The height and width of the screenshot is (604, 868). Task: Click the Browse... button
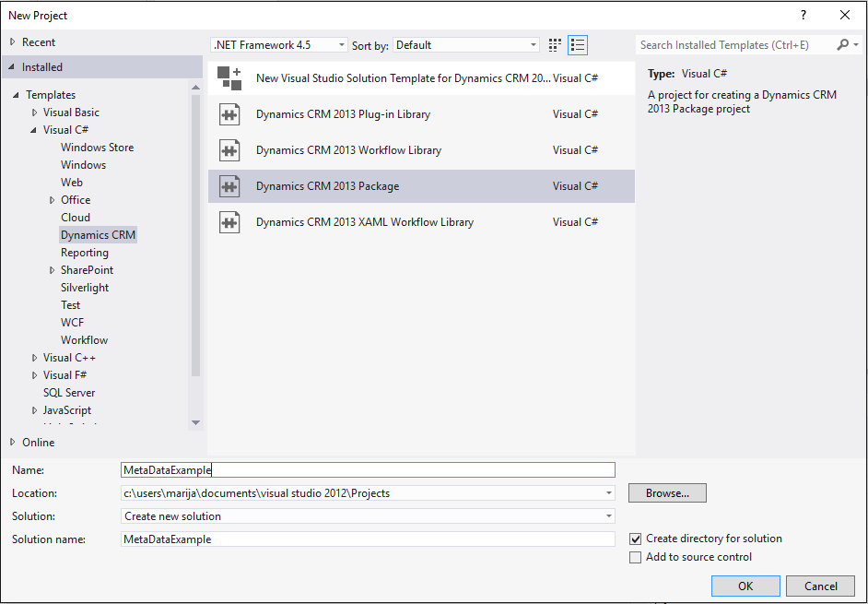point(667,493)
